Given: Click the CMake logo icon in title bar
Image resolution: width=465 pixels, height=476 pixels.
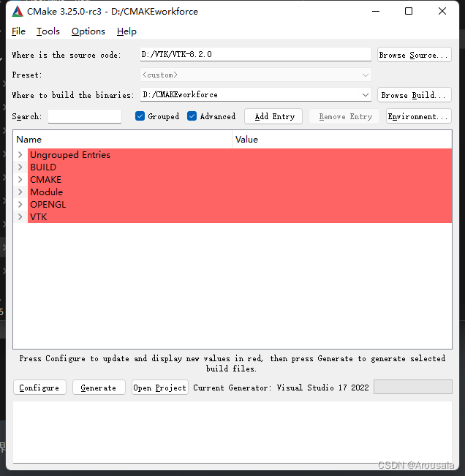Looking at the screenshot, I should click(18, 12).
